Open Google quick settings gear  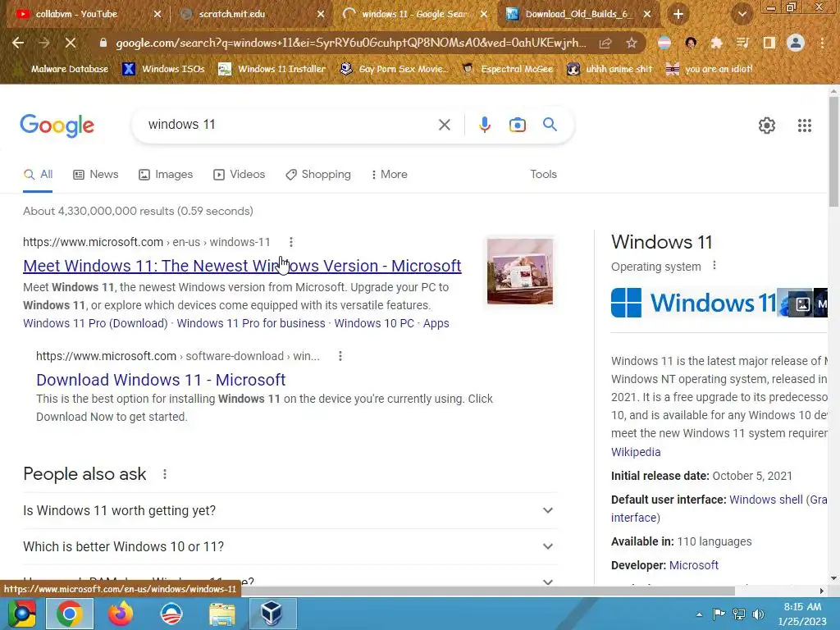(x=767, y=126)
